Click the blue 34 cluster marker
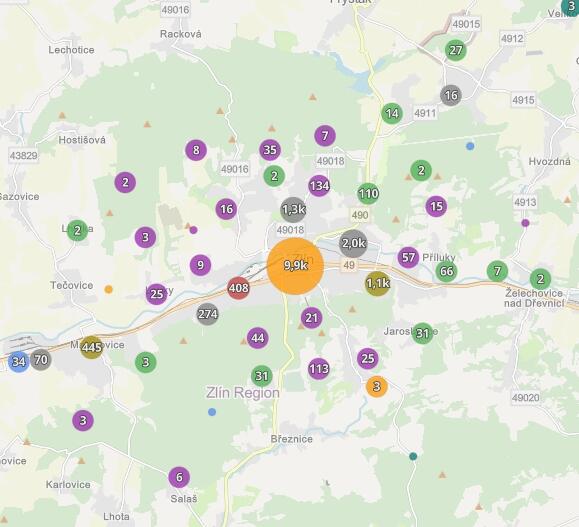This screenshot has height=527, width=579. 18,362
